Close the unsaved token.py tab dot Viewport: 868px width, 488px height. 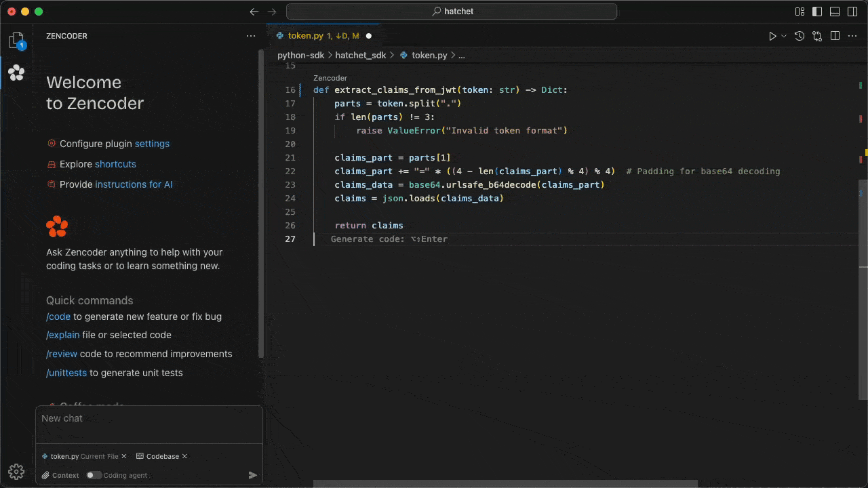(x=369, y=36)
